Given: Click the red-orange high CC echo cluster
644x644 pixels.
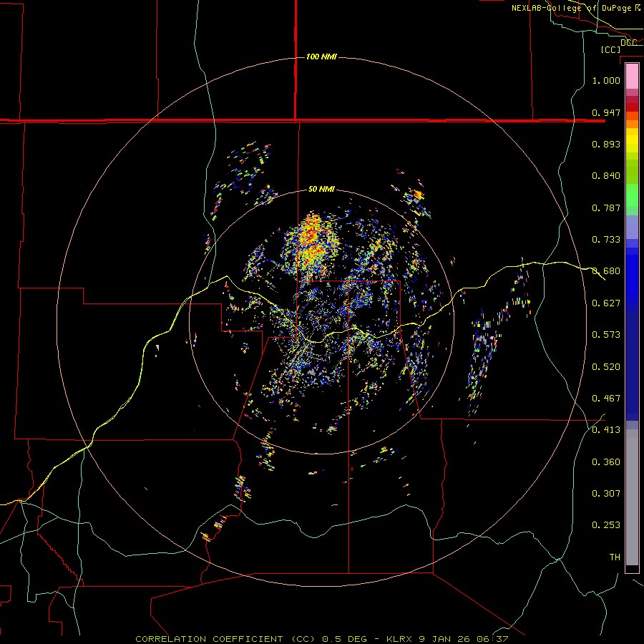Looking at the screenshot, I should click(x=311, y=243).
